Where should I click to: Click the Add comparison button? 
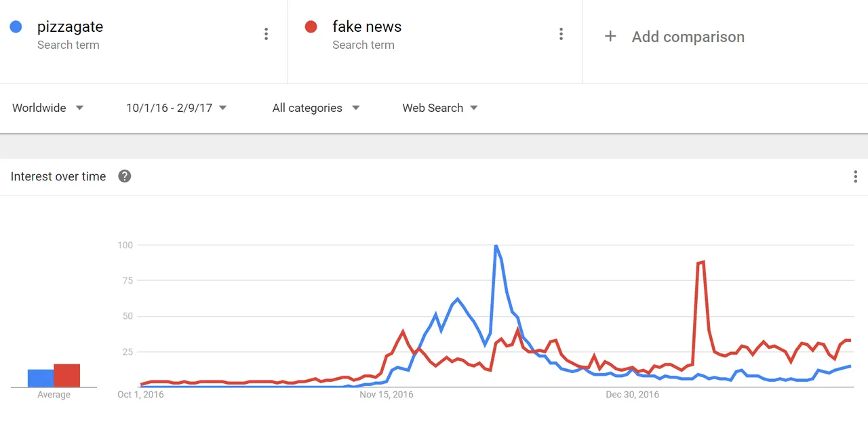[x=675, y=37]
